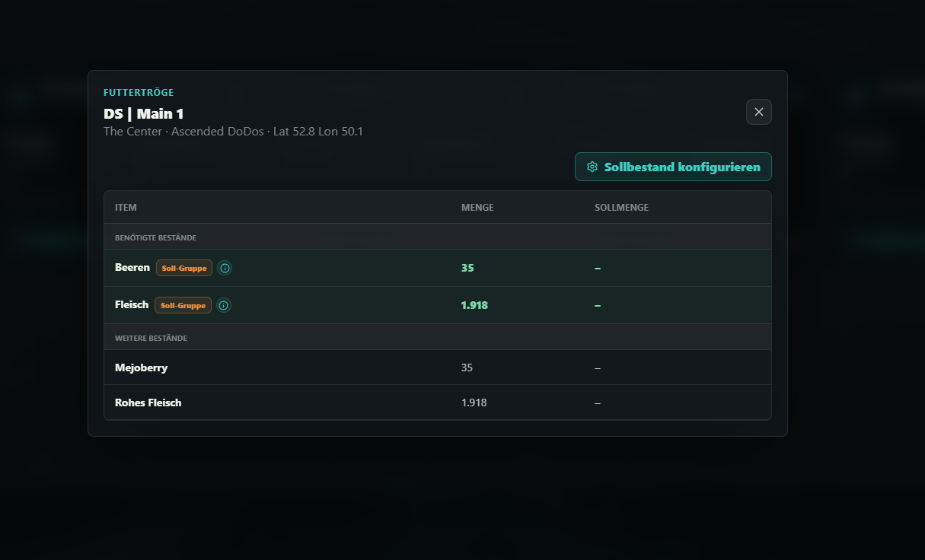Click the Weitere Bestände section header
This screenshot has height=560, width=925.
(x=151, y=338)
